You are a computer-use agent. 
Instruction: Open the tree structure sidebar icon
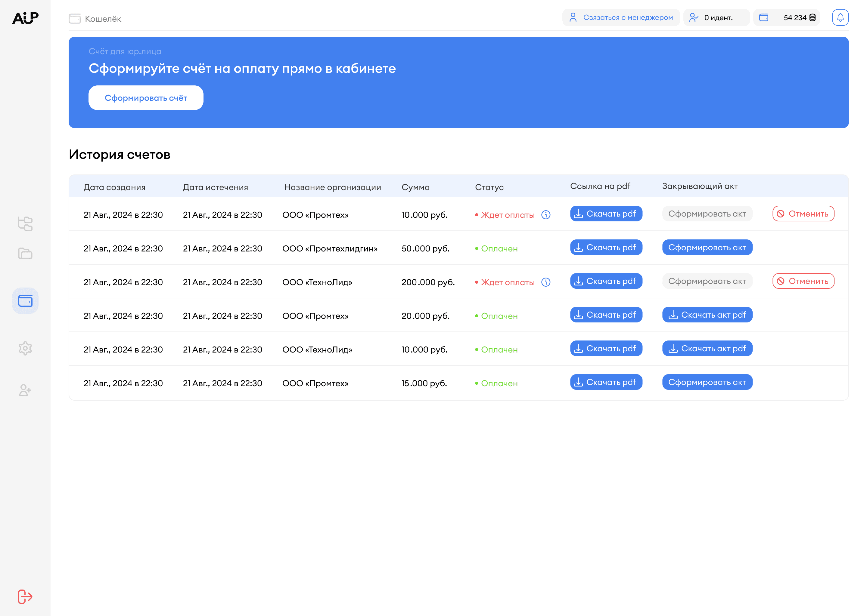(x=25, y=223)
